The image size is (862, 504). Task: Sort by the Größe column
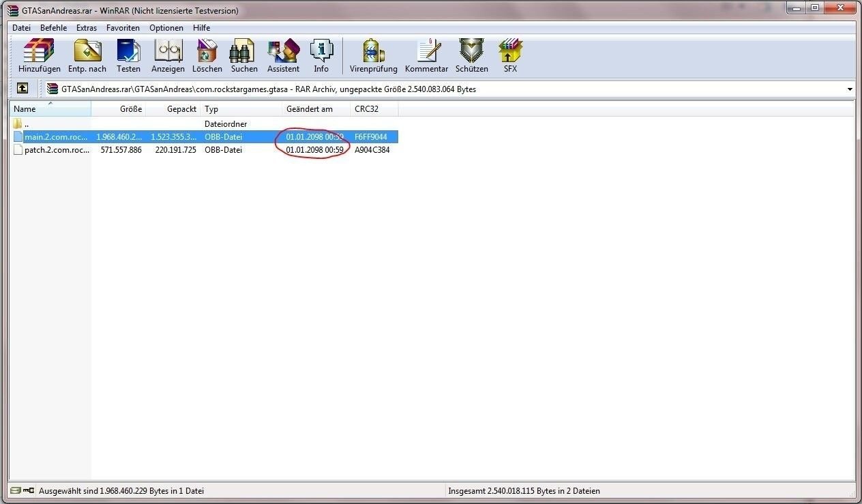pyautogui.click(x=118, y=109)
